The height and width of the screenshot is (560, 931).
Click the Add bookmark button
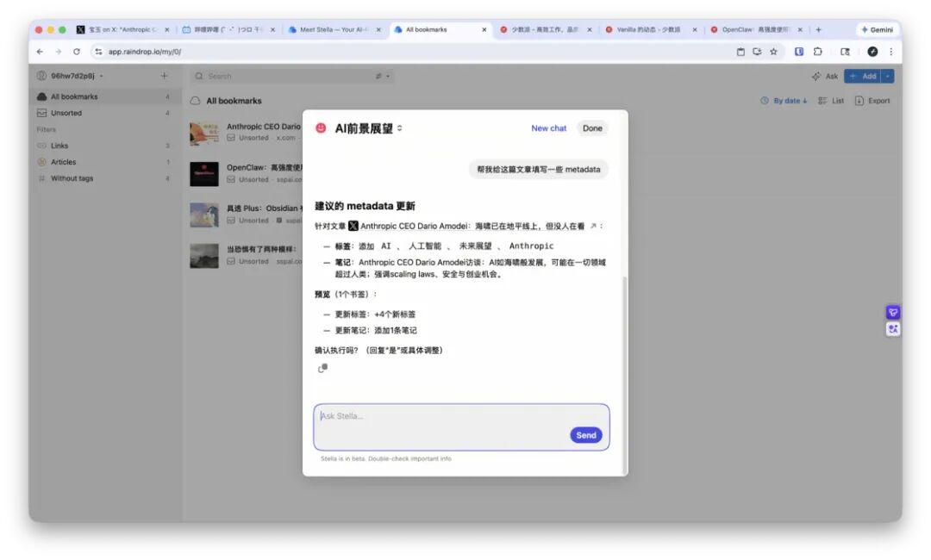(863, 76)
